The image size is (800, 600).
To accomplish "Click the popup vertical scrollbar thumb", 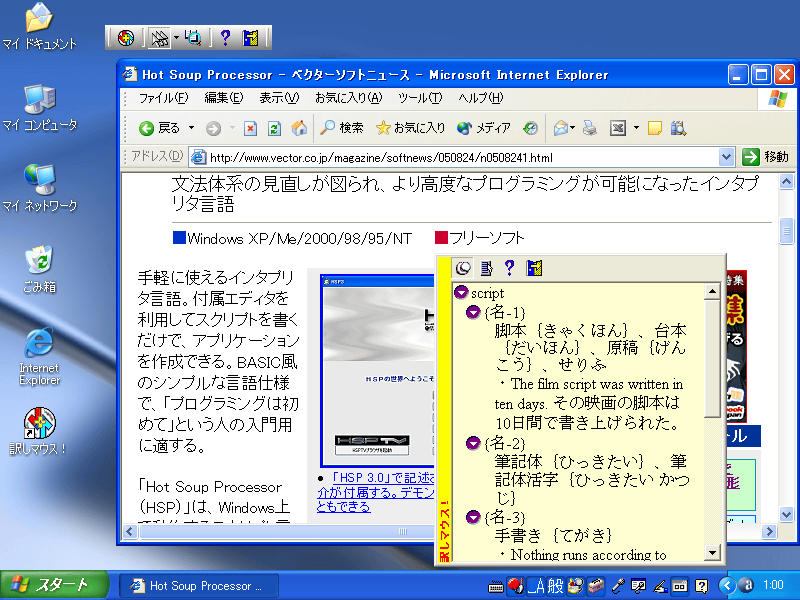I will (712, 359).
